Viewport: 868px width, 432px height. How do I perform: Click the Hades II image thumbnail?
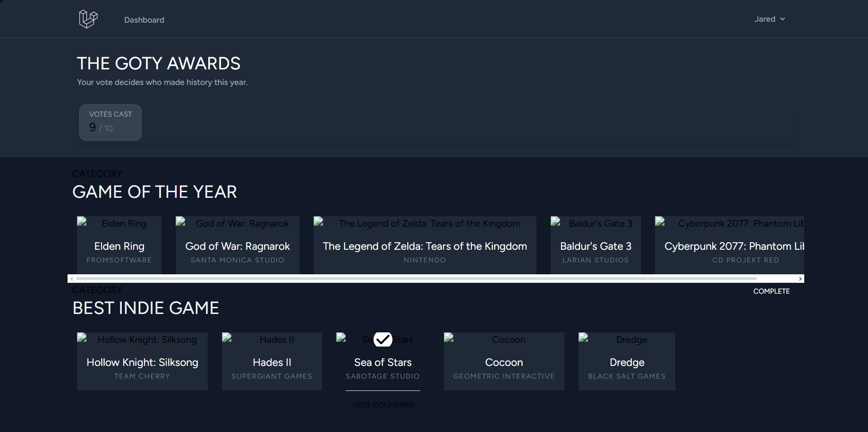click(272, 339)
